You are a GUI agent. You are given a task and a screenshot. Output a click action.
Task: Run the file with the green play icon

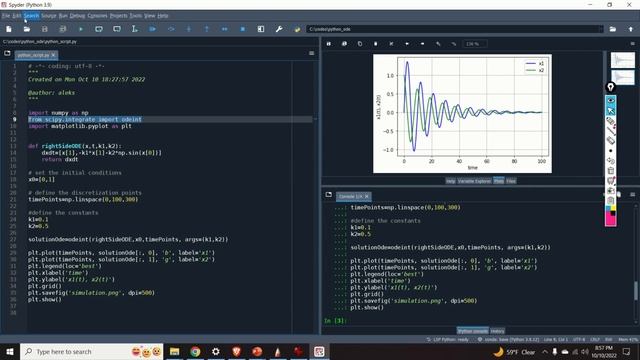[81, 29]
